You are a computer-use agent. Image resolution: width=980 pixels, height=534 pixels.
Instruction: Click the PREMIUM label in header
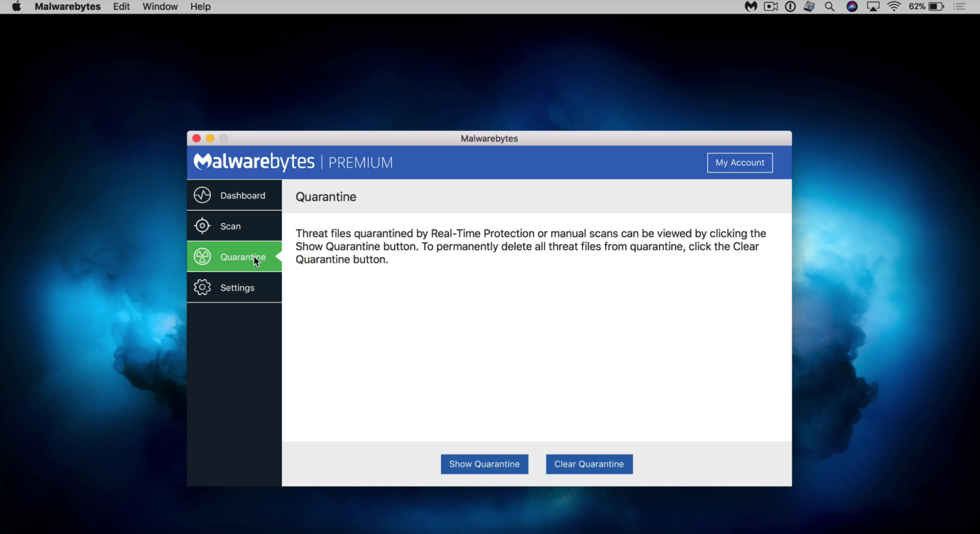360,162
